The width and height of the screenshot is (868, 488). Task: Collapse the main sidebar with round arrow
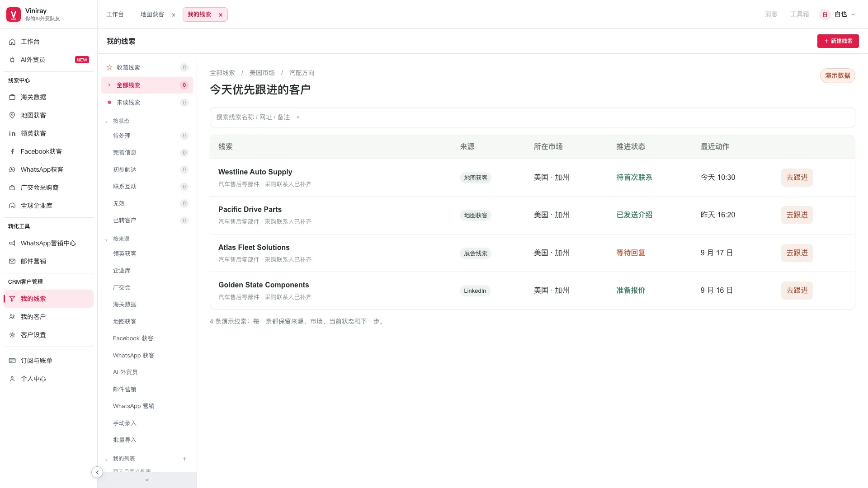pyautogui.click(x=97, y=472)
